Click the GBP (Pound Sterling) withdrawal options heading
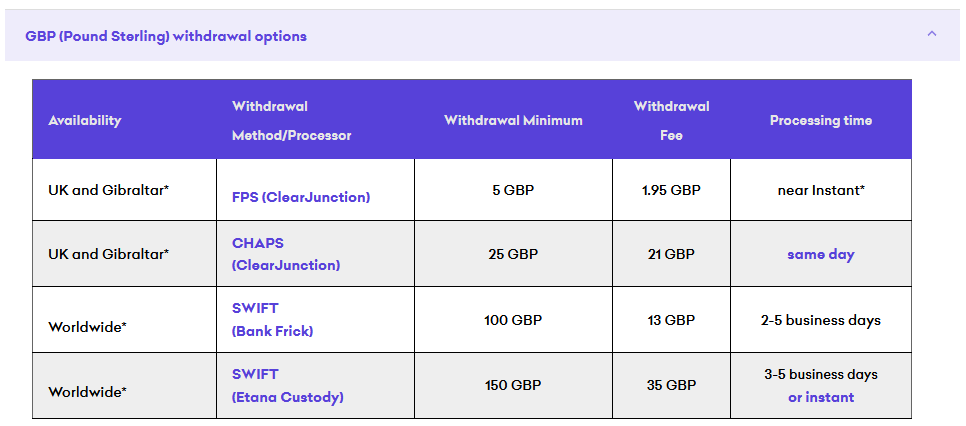966x426 pixels. (x=166, y=36)
